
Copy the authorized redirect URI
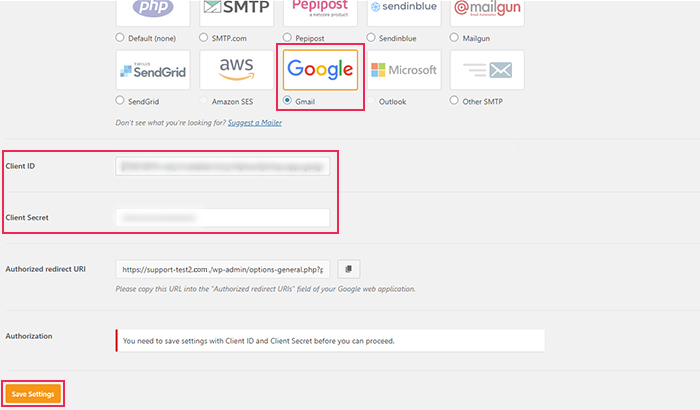[349, 269]
